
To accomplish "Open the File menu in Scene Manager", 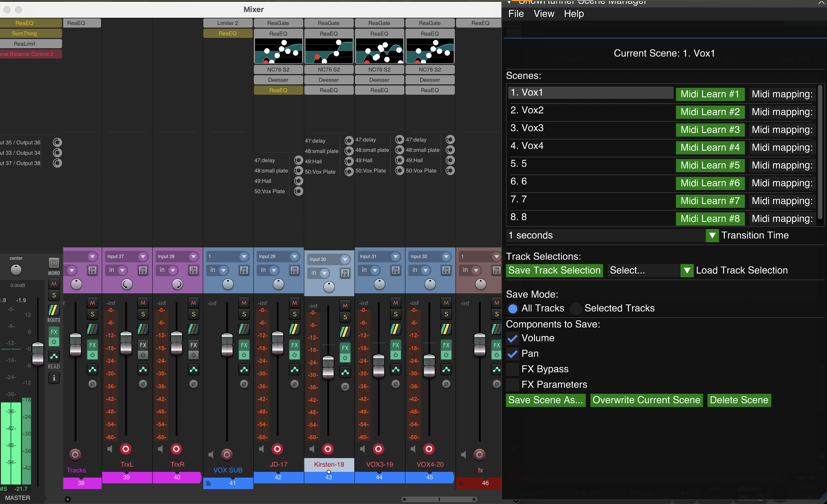I will click(516, 14).
